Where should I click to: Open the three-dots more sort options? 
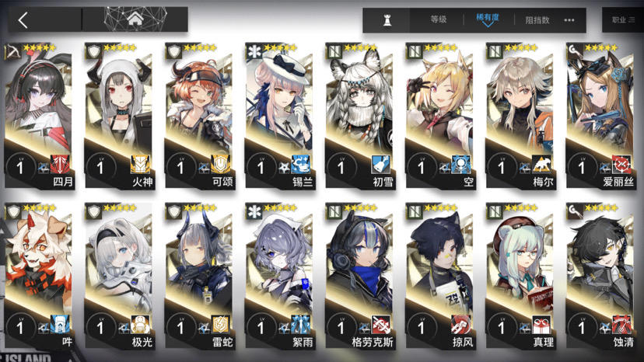(x=569, y=20)
